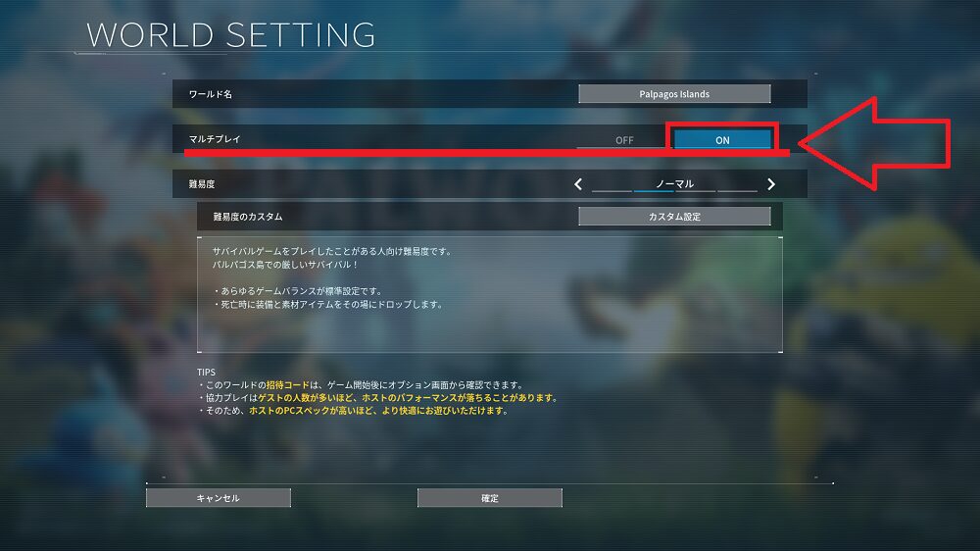The height and width of the screenshot is (551, 980).
Task: Click the right chevron beside ノーマル difficulty
Action: point(771,184)
